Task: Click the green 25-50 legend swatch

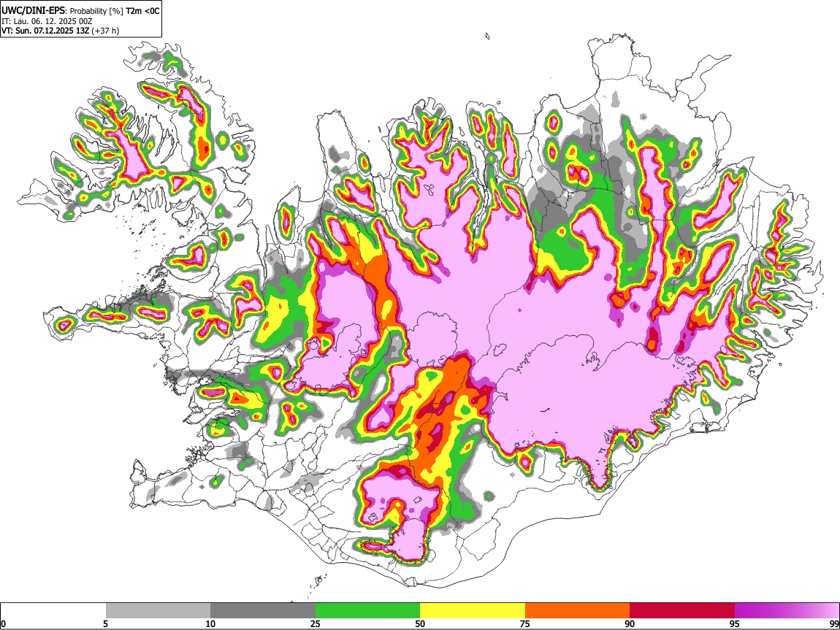Action: tap(367, 611)
